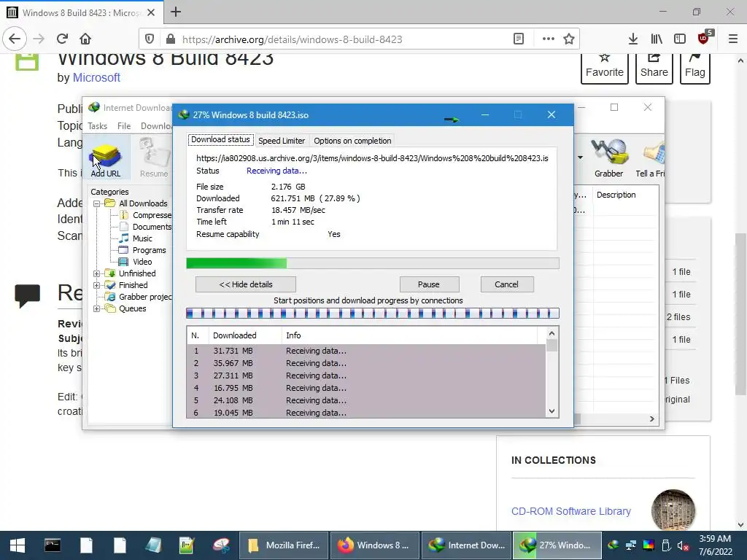Viewport: 747px width, 560px height.
Task: Open CD-ROM Software Library collection link
Action: [x=570, y=511]
